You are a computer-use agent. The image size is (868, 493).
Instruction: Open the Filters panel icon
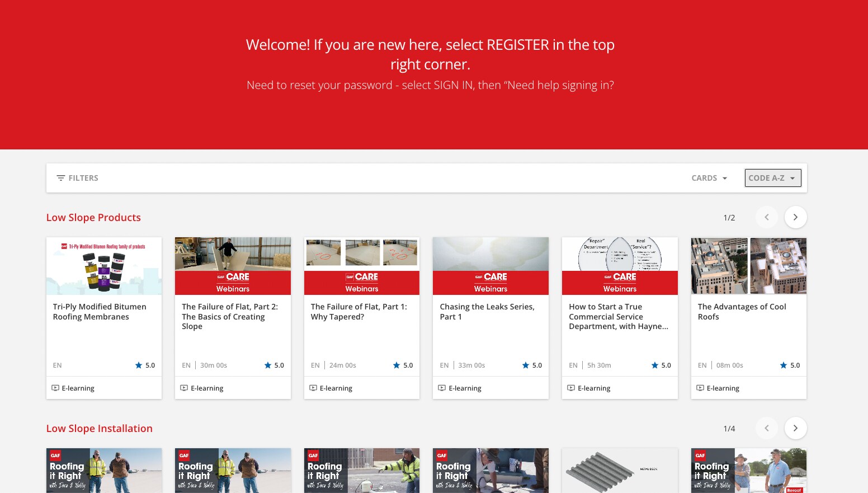tap(60, 178)
